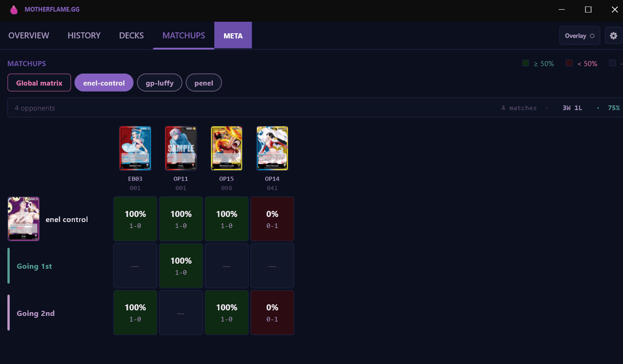Click the enel-control deck pill
Image resolution: width=623 pixels, height=364 pixels.
(x=104, y=83)
